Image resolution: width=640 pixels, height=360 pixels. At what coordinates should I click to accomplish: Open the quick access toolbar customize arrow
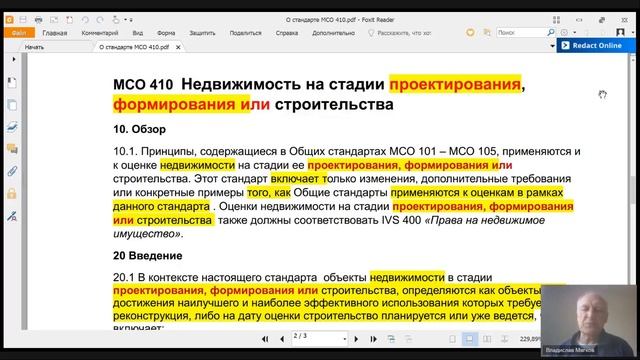[131, 20]
